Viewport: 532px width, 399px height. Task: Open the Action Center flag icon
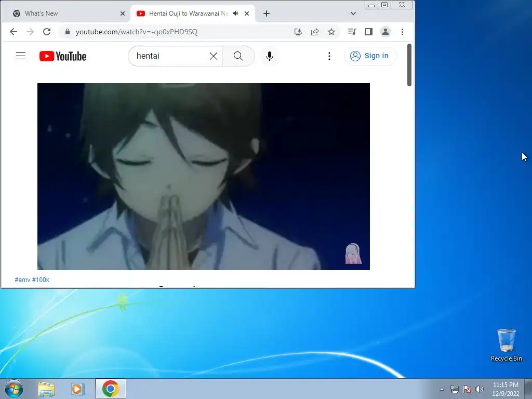[x=467, y=389]
